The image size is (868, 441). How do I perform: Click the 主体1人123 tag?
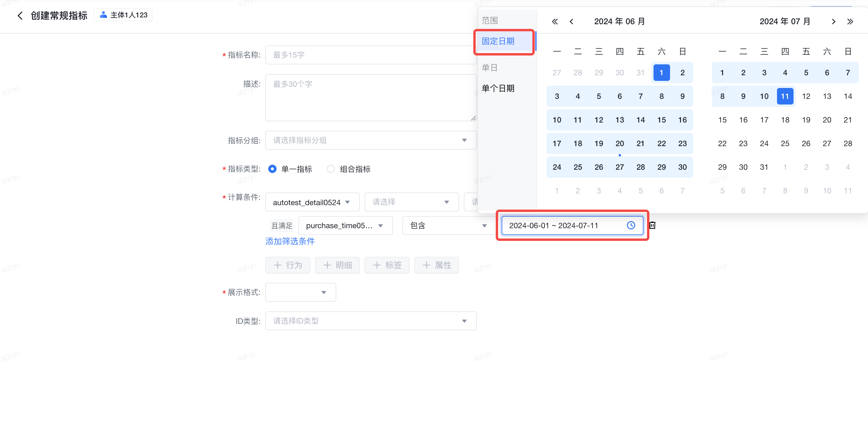tap(123, 15)
